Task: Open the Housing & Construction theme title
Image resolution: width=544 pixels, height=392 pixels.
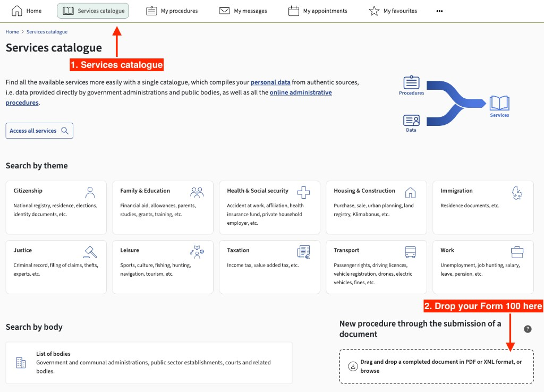Action: [x=364, y=191]
